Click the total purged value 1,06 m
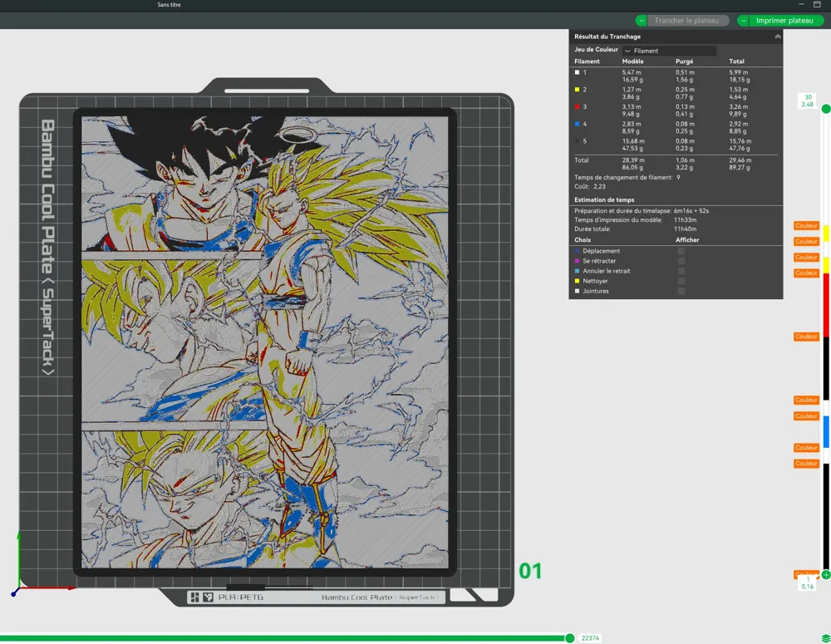Viewport: 831px width, 644px height. pyautogui.click(x=685, y=160)
